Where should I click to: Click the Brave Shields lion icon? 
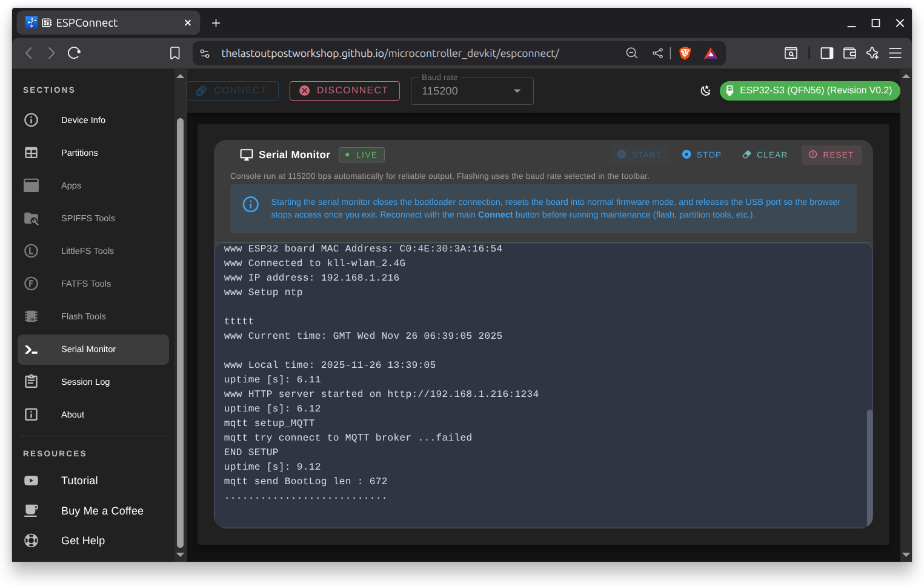pos(685,53)
